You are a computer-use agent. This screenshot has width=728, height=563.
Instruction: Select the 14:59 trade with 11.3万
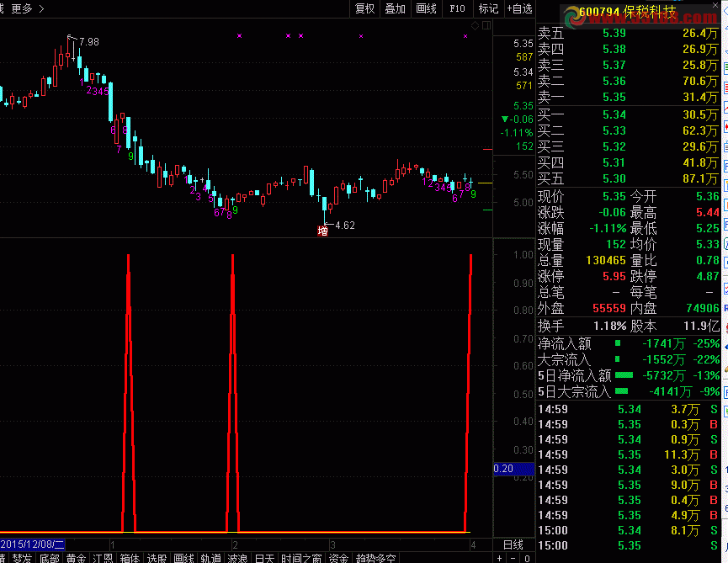[x=628, y=454]
